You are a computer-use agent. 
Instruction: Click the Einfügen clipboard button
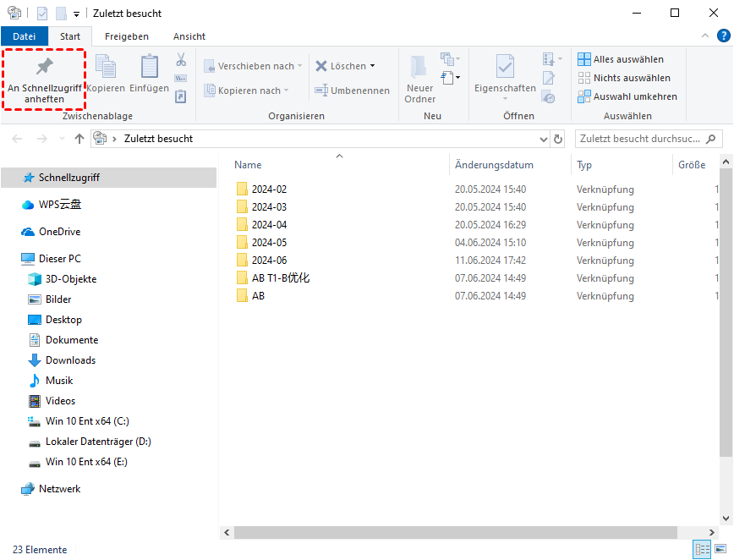coord(150,74)
